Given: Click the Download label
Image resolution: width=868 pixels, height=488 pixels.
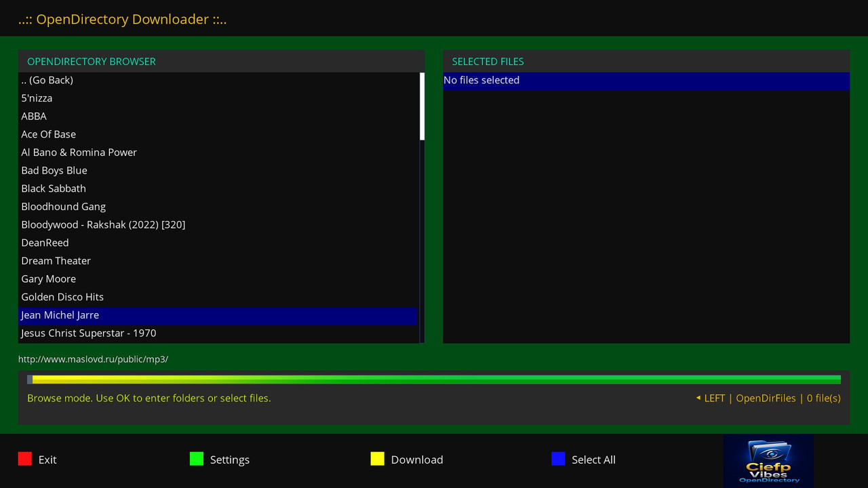Looking at the screenshot, I should pos(417,460).
